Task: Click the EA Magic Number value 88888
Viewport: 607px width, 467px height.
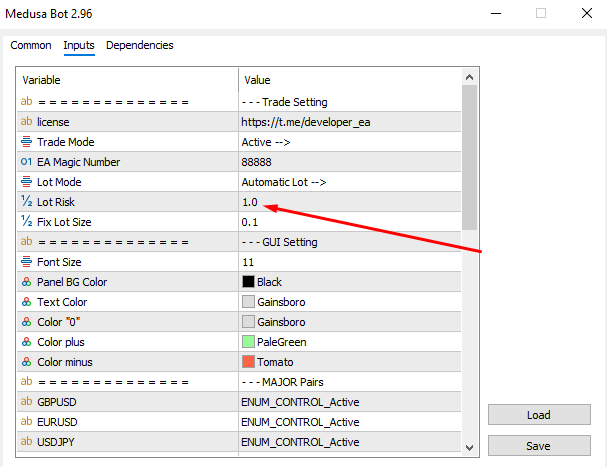Action: point(256,162)
